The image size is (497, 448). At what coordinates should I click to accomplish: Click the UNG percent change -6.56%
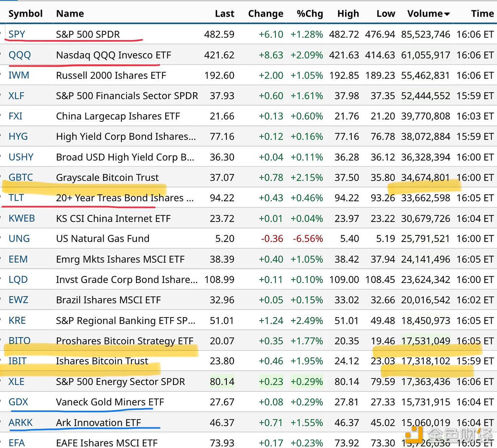(308, 239)
